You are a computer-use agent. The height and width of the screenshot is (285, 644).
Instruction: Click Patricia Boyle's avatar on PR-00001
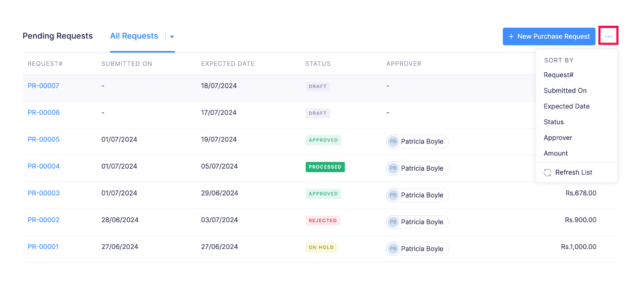click(x=393, y=248)
